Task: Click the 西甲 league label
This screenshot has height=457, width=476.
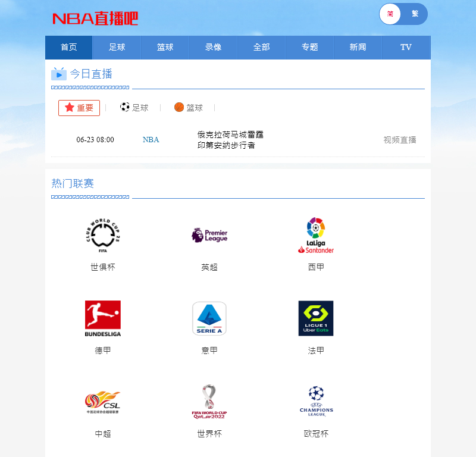Action: tap(316, 267)
